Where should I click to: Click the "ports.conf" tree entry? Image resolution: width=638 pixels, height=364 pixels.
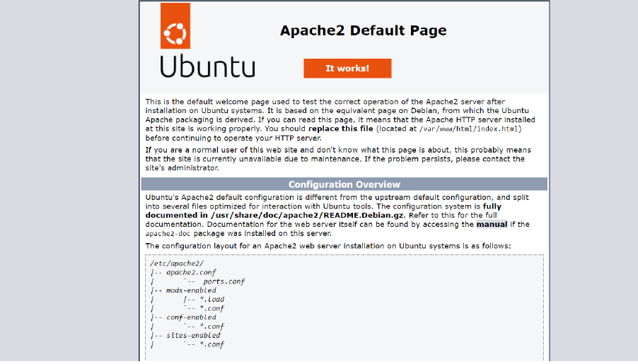(x=224, y=281)
